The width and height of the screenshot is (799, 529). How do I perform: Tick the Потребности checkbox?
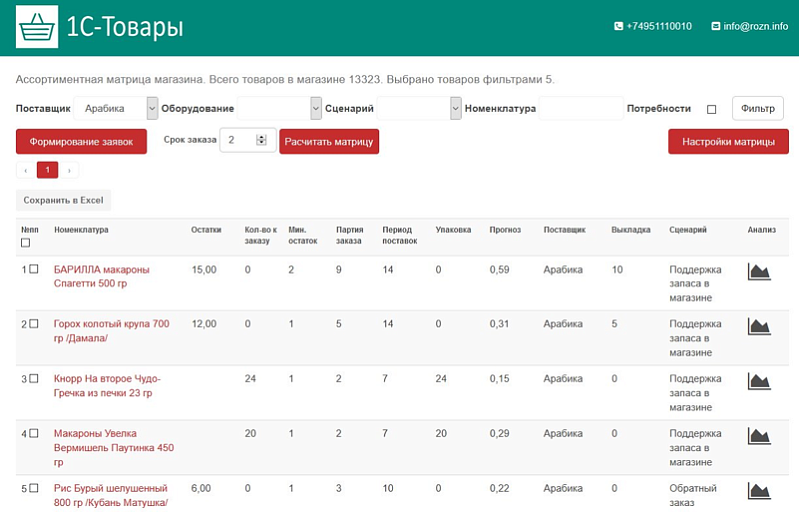(711, 109)
